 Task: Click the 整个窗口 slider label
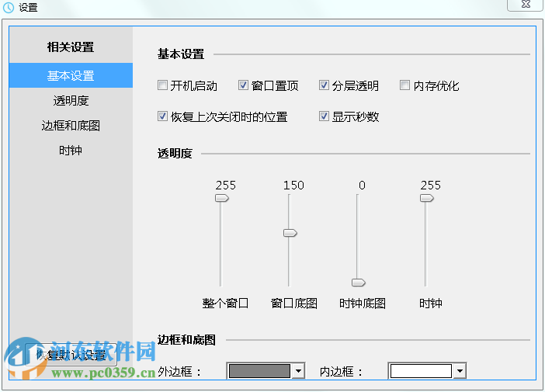pos(225,303)
